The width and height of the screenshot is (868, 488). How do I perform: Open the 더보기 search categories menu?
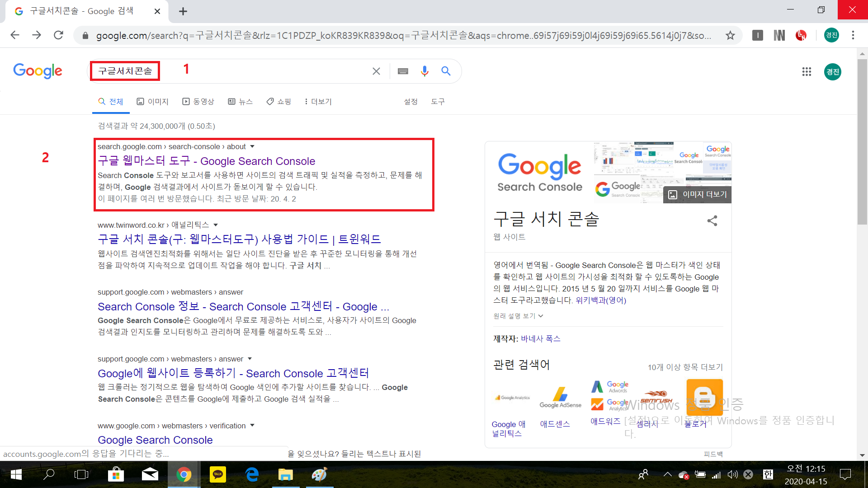[x=318, y=102]
